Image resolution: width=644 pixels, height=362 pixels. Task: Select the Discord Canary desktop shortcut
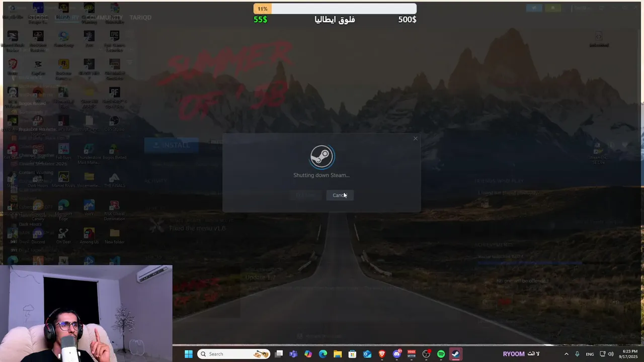click(38, 210)
